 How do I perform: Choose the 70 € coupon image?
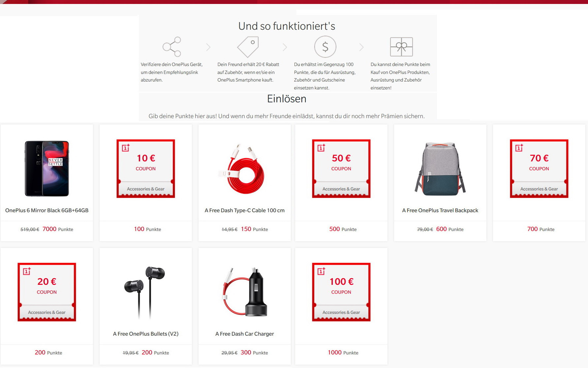point(539,169)
